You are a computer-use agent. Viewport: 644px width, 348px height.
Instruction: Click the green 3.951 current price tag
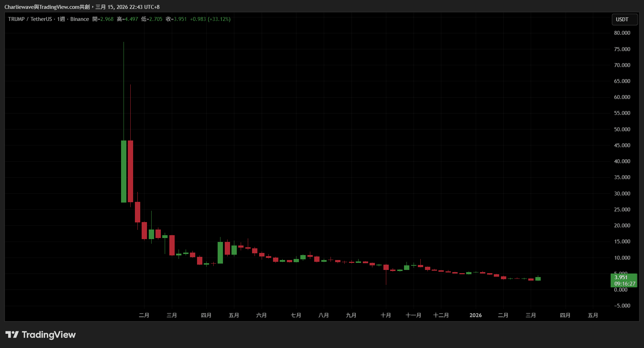[x=621, y=277]
